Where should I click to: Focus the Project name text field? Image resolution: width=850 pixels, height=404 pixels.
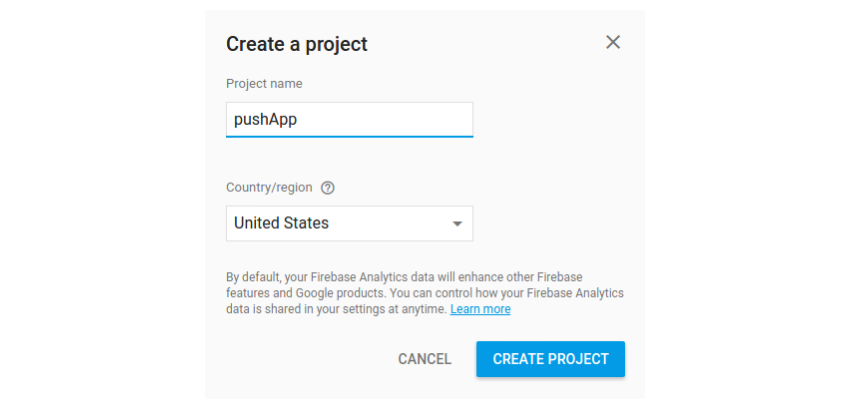click(350, 119)
